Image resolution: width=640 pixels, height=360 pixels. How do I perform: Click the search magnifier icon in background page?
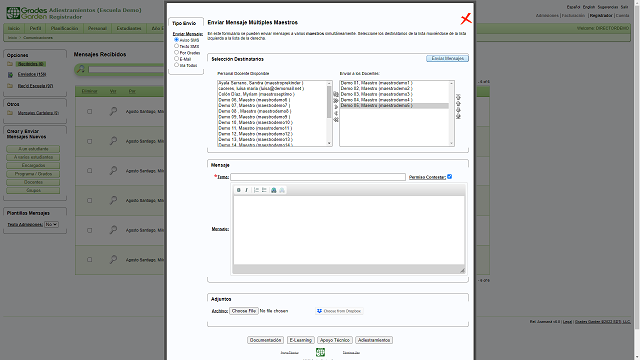click(x=81, y=69)
